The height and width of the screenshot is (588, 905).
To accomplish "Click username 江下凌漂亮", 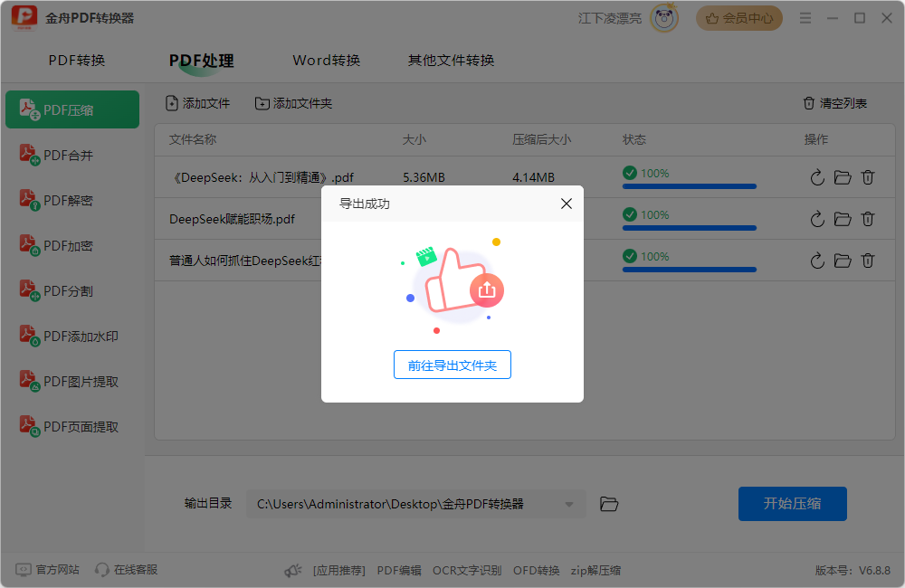I will point(609,18).
